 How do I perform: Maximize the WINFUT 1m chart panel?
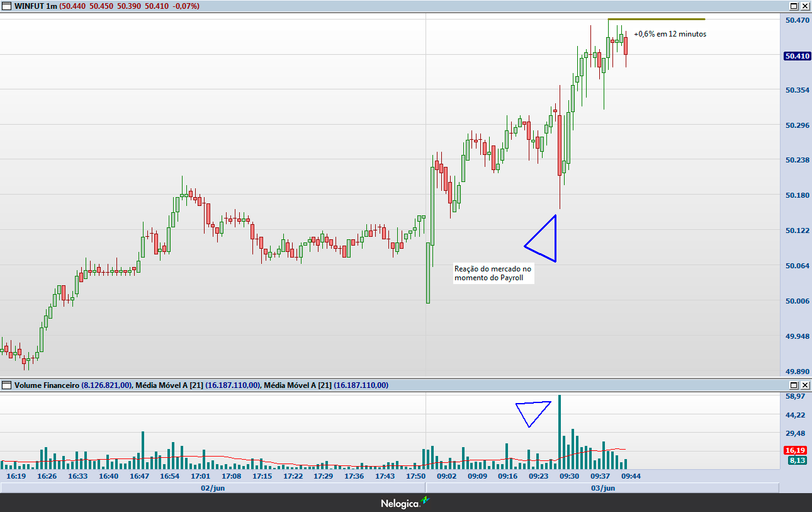point(794,6)
